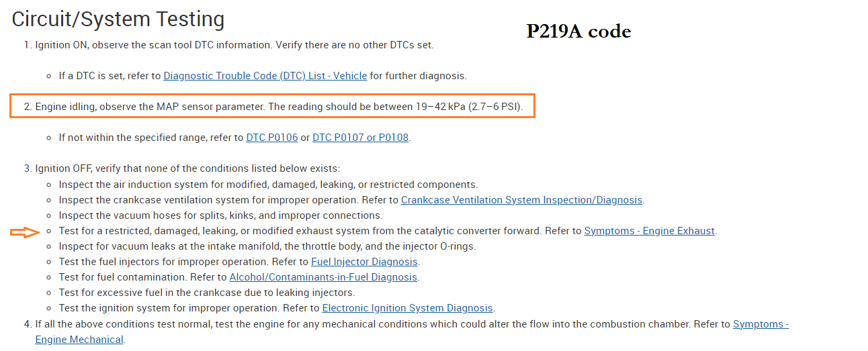This screenshot has width=868, height=351.
Task: Click the excessive fuel in crankcase bullet
Action: (206, 293)
